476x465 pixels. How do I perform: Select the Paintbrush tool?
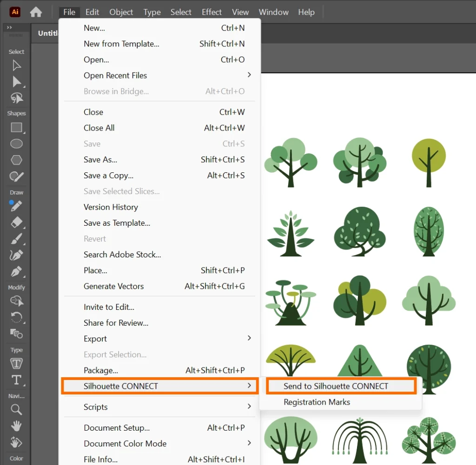(x=17, y=239)
